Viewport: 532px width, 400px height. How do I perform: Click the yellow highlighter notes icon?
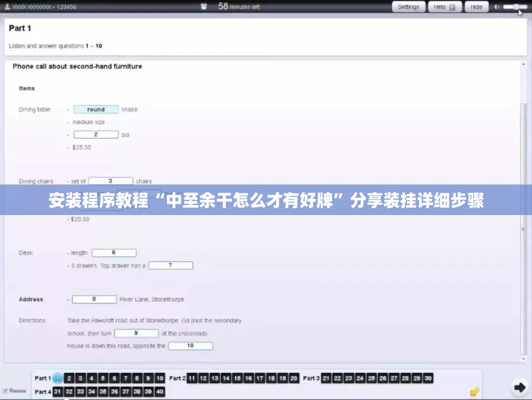[474, 392]
